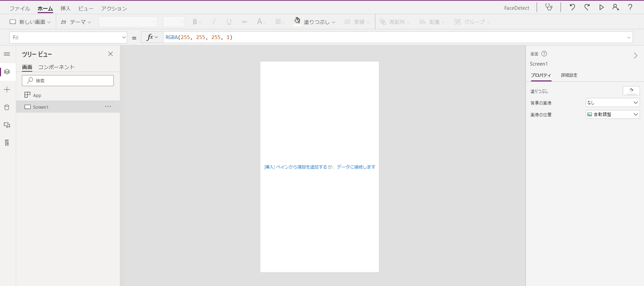Image resolution: width=644 pixels, height=286 pixels.
Task: Select App in the tree view
Action: 68,95
